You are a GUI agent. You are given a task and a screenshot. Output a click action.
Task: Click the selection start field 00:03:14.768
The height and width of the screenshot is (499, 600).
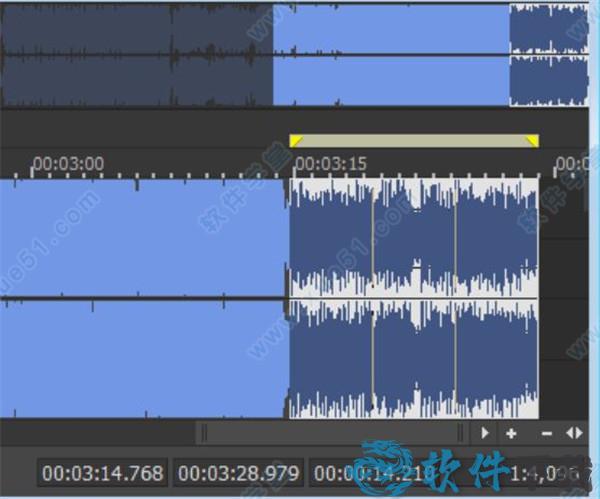[104, 473]
